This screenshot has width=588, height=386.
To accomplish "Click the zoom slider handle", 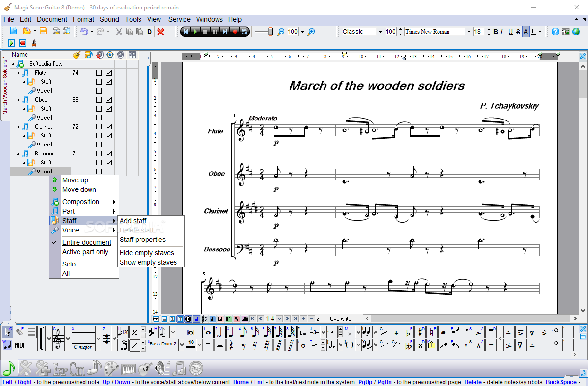I will (271, 32).
